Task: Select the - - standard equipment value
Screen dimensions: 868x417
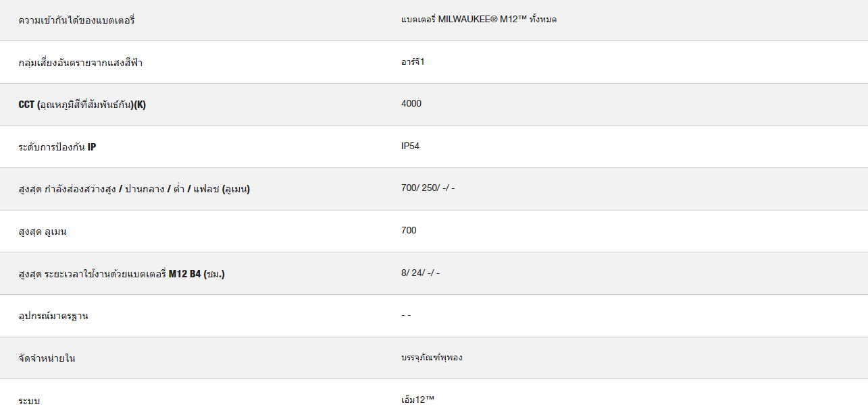Action: (405, 315)
